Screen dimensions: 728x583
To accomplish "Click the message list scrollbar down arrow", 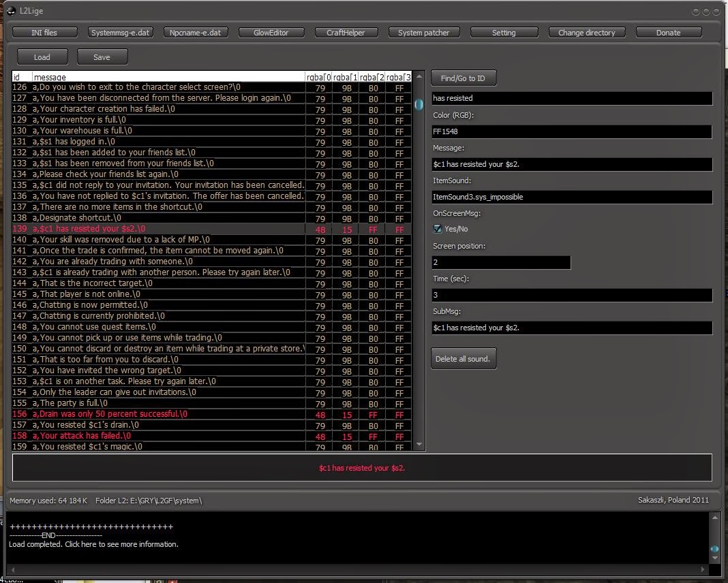I will coord(419,445).
